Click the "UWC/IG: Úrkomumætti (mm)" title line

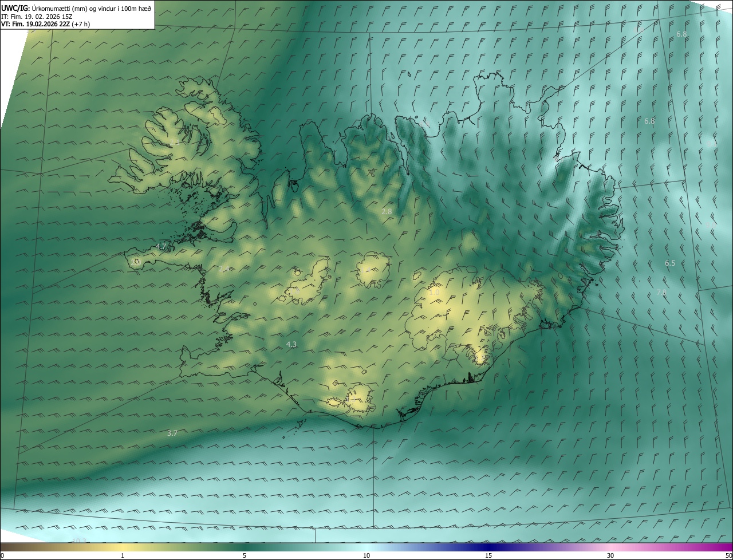point(76,8)
